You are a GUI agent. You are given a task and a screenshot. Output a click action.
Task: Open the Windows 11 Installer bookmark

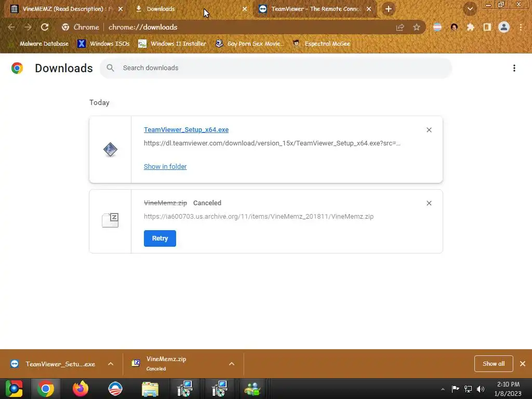tap(172, 44)
